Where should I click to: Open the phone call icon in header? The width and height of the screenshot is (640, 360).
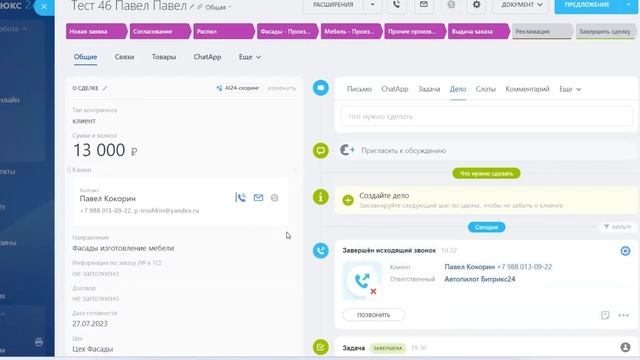pyautogui.click(x=396, y=5)
